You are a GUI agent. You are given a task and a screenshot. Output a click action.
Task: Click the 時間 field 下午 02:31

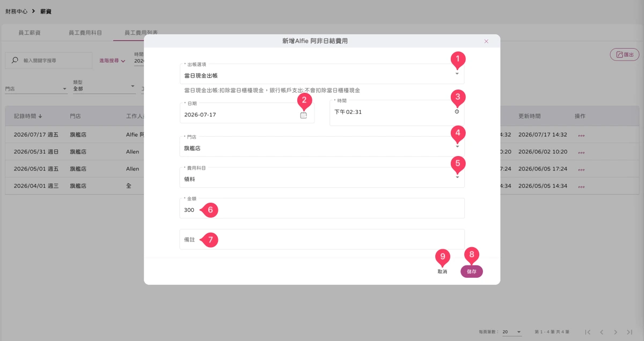397,113
